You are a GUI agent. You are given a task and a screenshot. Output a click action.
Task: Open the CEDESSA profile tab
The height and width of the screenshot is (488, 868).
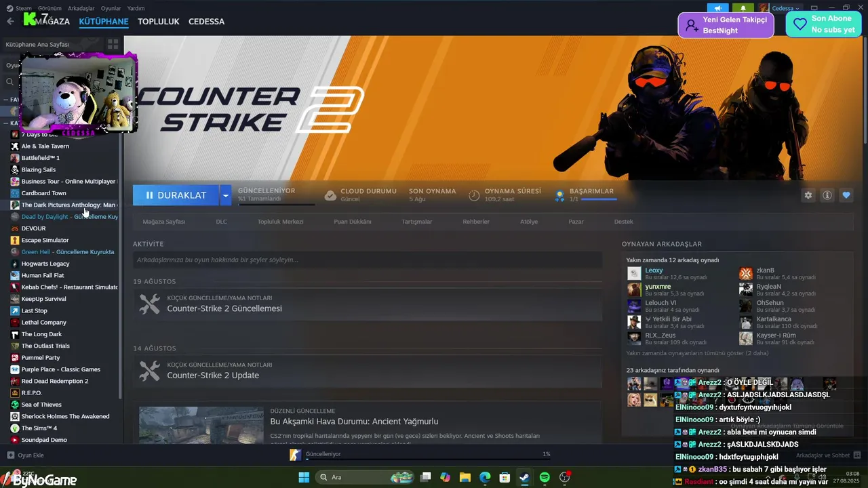pos(206,22)
